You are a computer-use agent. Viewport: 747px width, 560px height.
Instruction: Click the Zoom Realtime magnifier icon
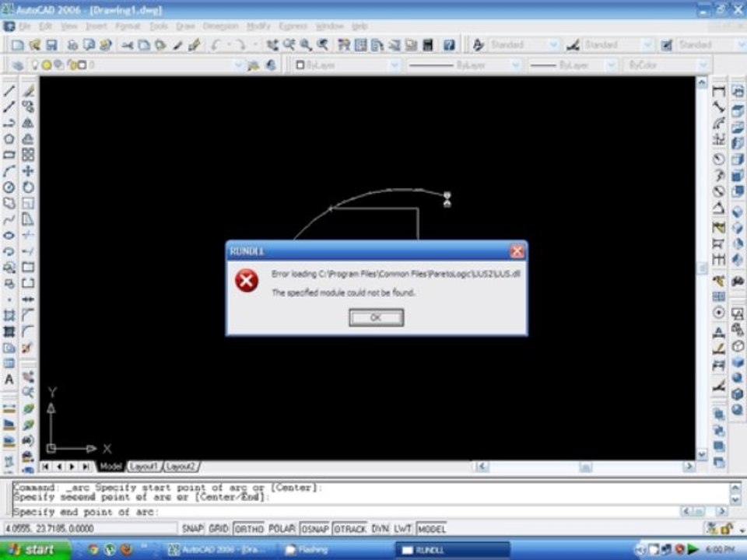pyautogui.click(x=289, y=45)
